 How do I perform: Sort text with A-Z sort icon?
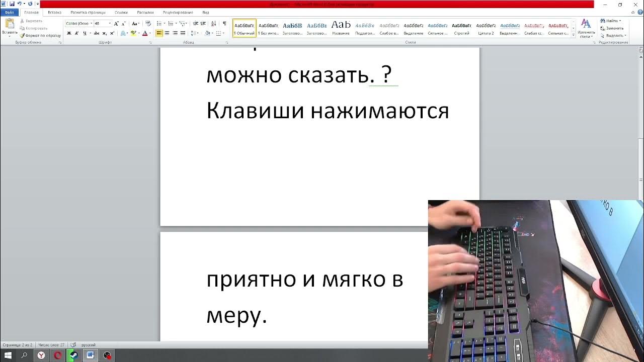coord(213,24)
